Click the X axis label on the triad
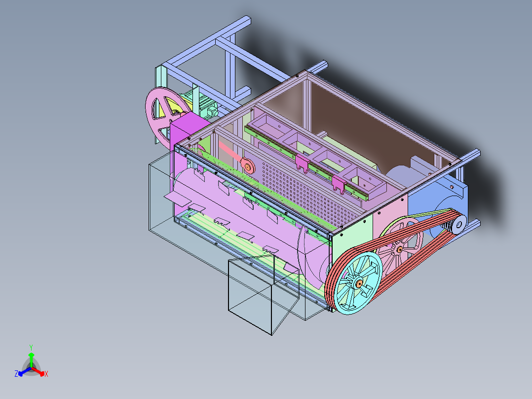The height and width of the screenshot is (399, 532). click(46, 374)
